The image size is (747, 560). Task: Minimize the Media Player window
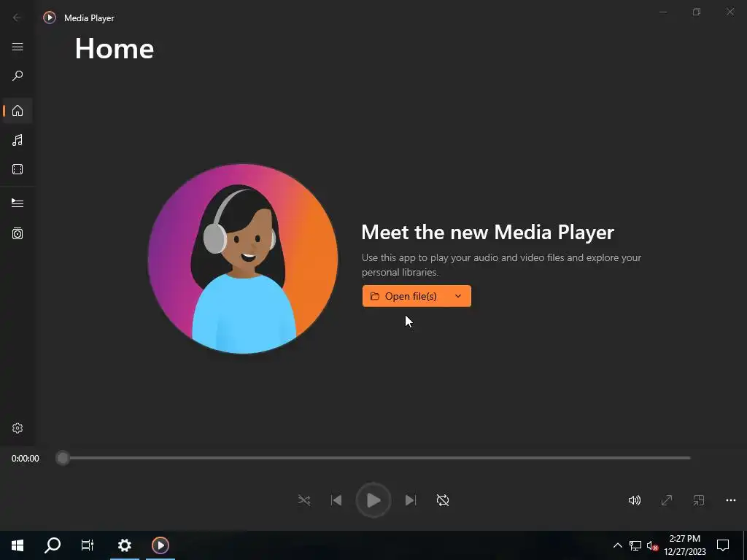coord(663,12)
